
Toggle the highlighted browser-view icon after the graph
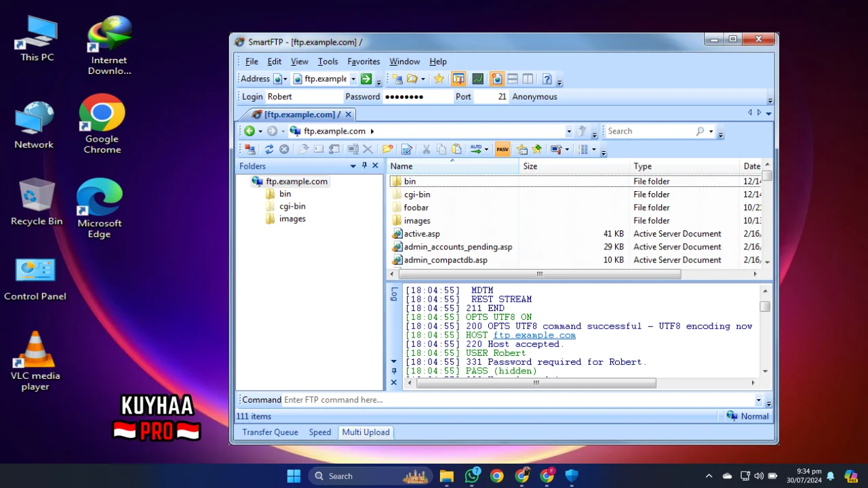pyautogui.click(x=497, y=79)
